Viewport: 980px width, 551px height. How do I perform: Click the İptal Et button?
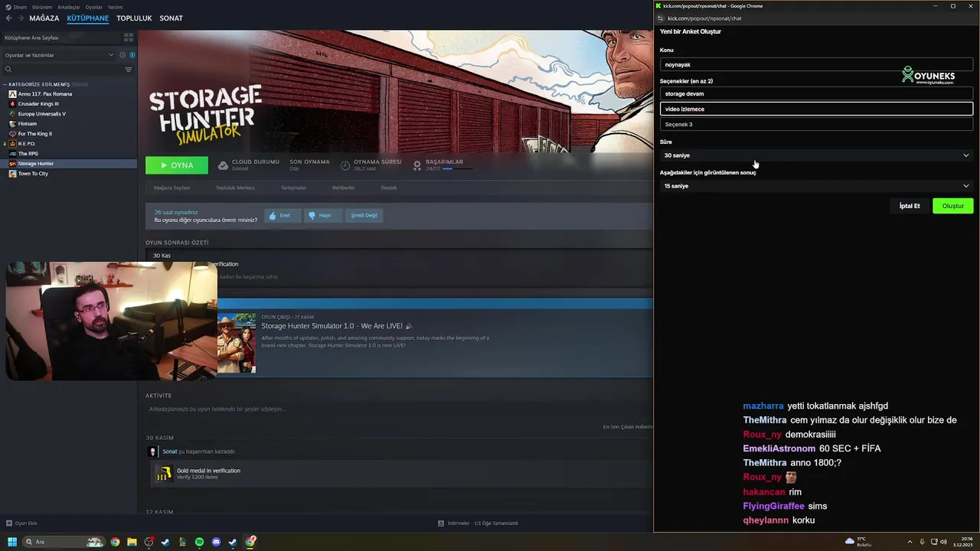[910, 206]
